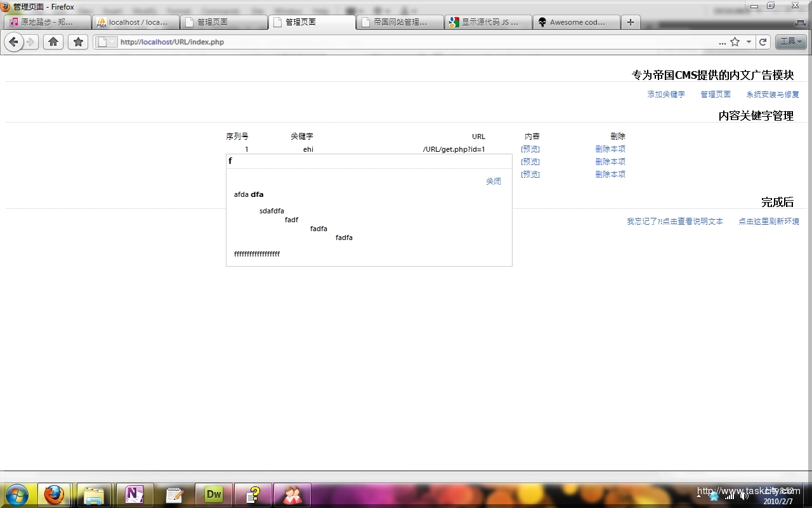Click the bookmarks star toolbar button
This screenshot has height=508, width=812.
tap(78, 42)
